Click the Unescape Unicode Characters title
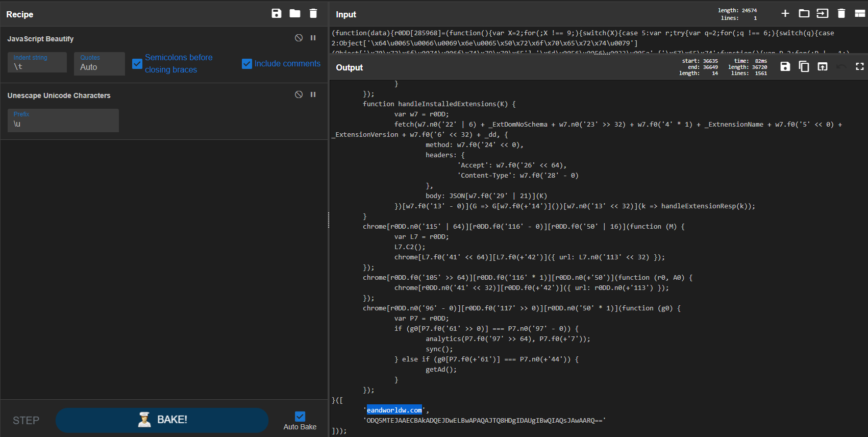Screen dimensions: 868x437 click(59, 95)
